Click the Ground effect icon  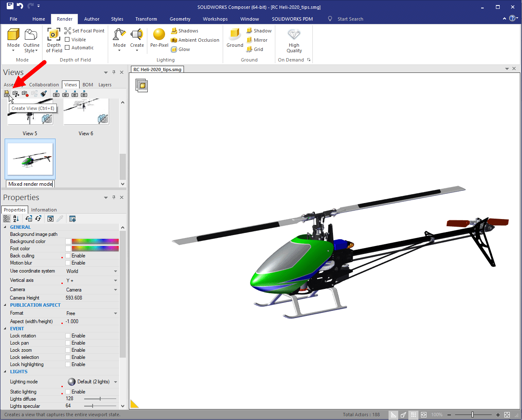(235, 35)
